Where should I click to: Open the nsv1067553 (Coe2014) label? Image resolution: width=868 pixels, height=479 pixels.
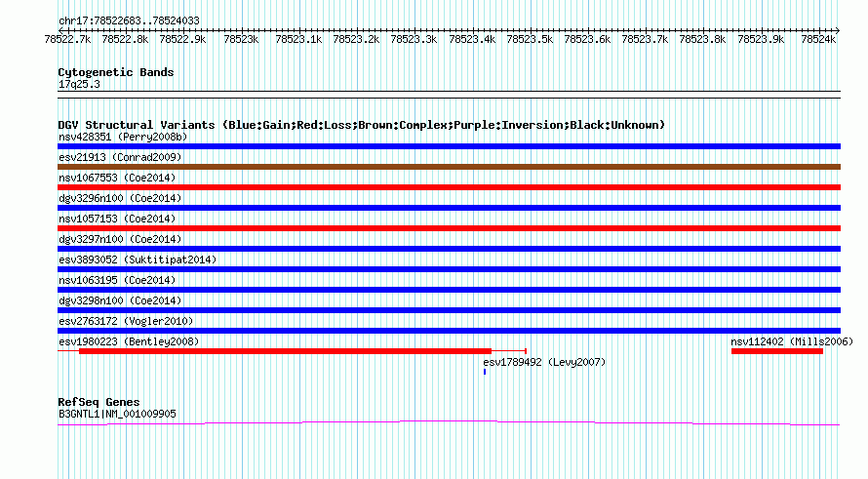[117, 178]
